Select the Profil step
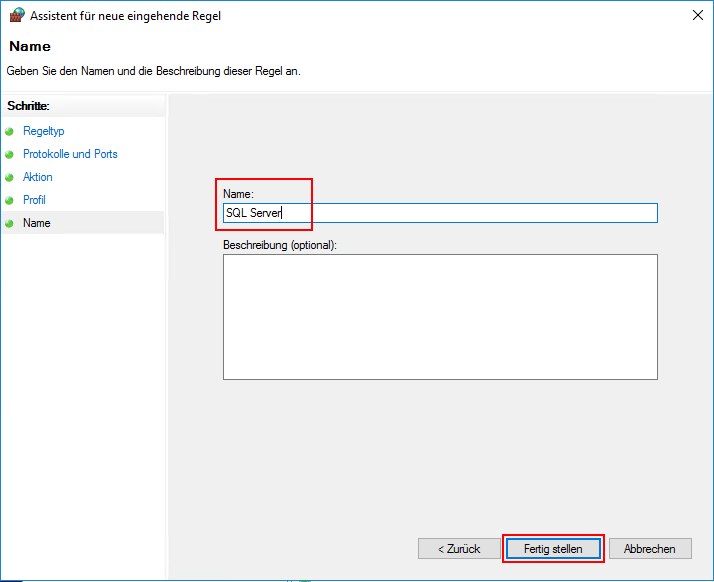 coord(34,200)
